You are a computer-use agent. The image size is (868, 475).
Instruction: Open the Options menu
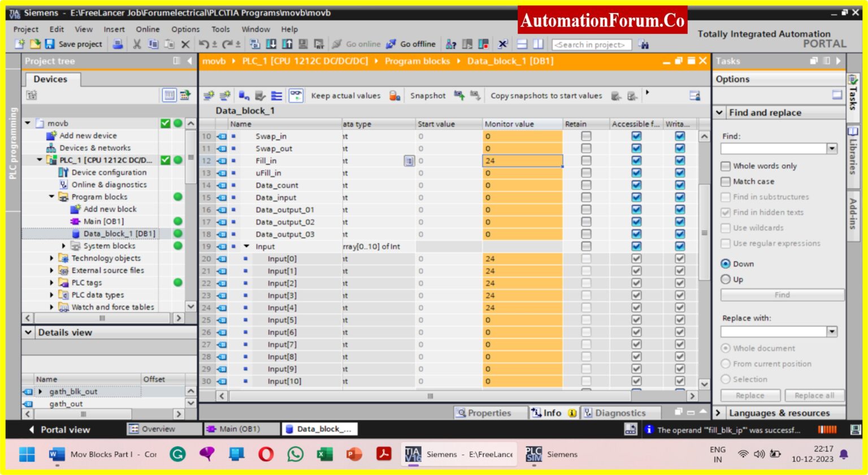tap(185, 29)
